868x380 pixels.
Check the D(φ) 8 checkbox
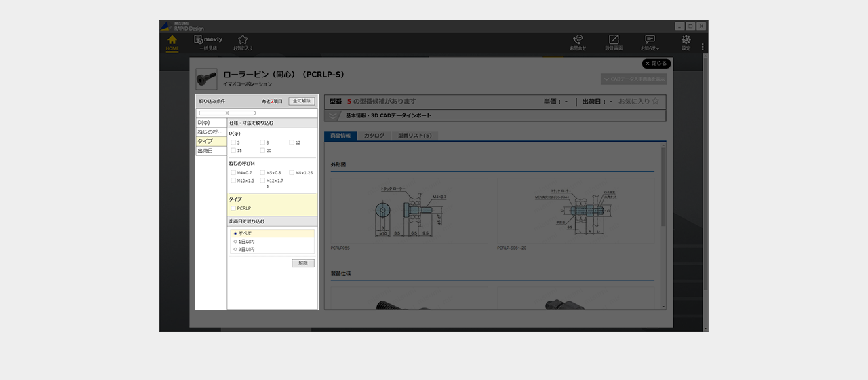tap(262, 142)
